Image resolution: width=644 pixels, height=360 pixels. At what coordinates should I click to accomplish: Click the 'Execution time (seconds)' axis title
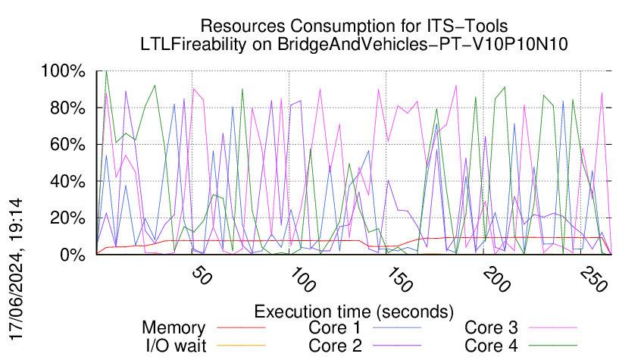tap(354, 312)
